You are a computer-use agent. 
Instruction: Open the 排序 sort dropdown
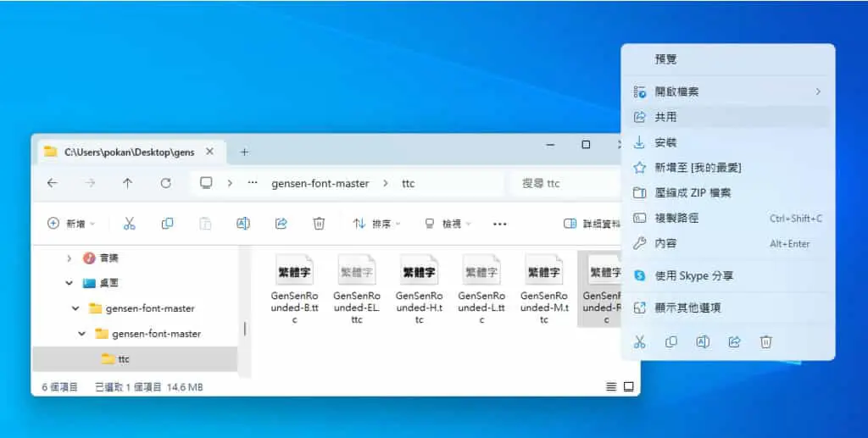(x=376, y=224)
